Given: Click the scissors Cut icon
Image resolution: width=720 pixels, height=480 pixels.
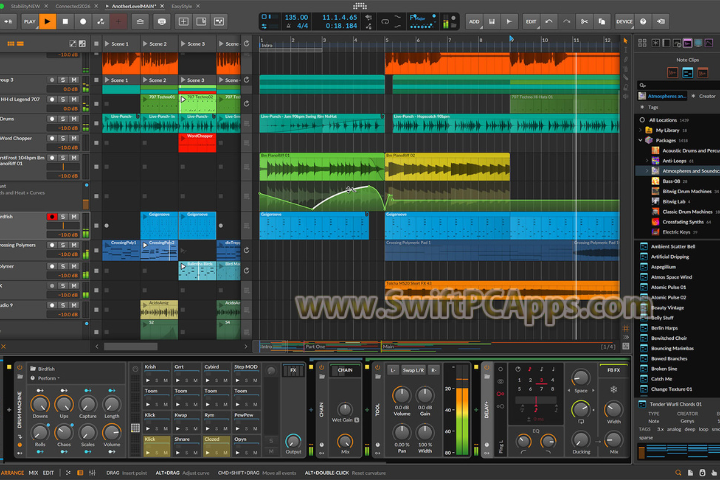Looking at the screenshot, I should point(584,22).
